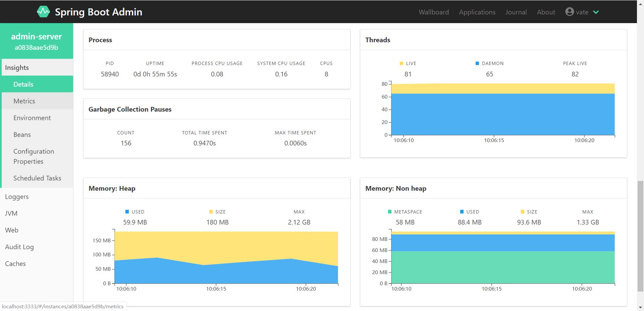Click the blue USED non heap legend marker

(x=462, y=212)
